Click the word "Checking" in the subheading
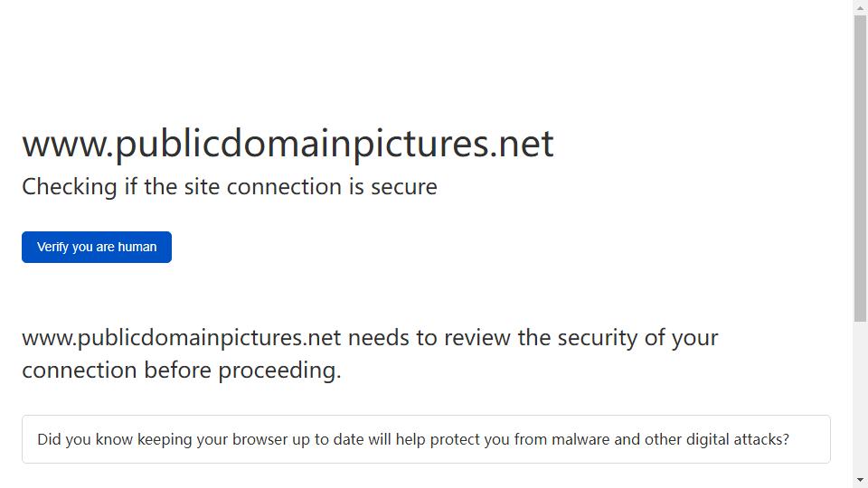Viewport: 868px width, 488px height. pos(70,187)
